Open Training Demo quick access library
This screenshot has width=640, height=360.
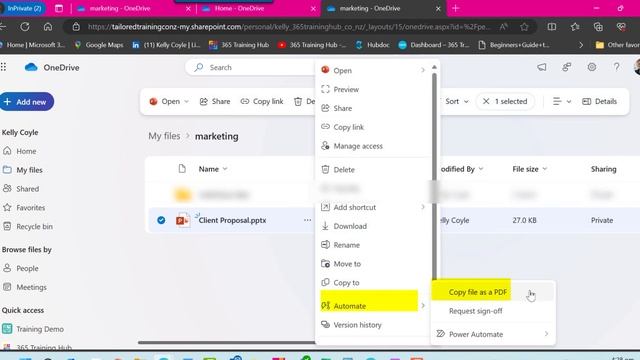pos(40,329)
